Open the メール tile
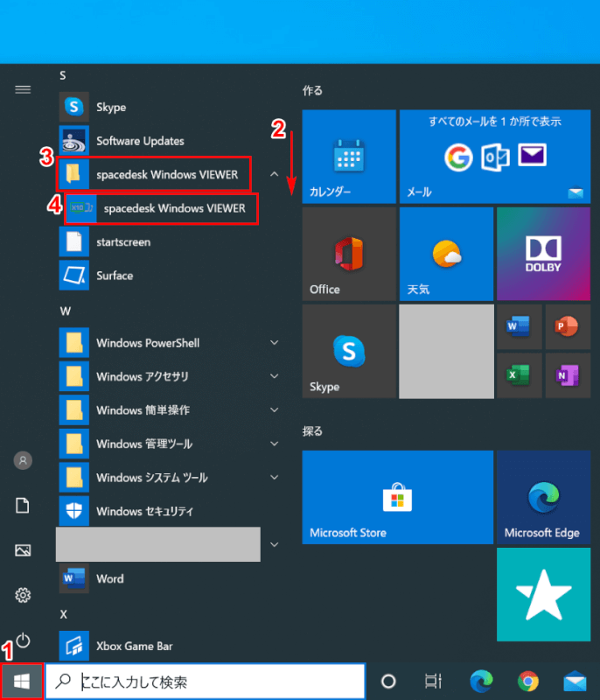 495,157
